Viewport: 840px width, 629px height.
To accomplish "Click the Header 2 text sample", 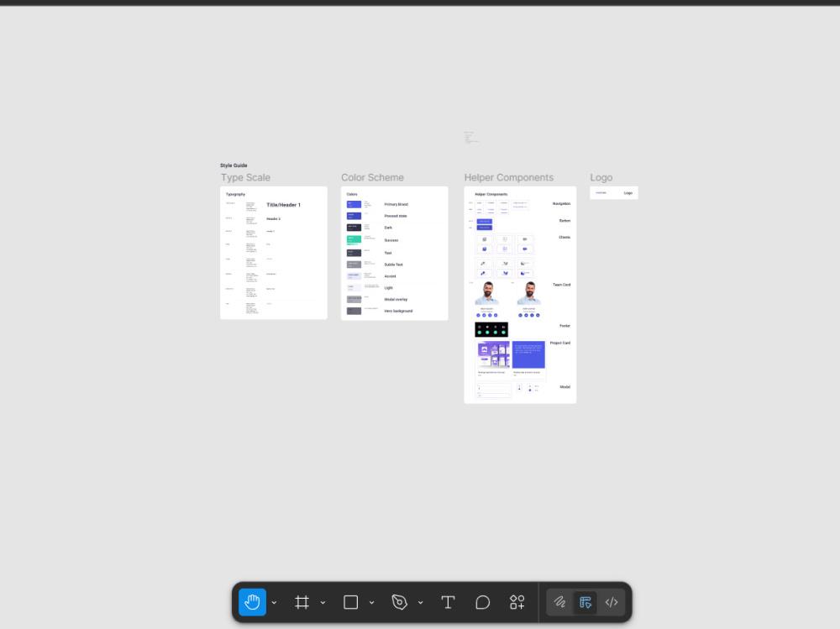I will [273, 218].
